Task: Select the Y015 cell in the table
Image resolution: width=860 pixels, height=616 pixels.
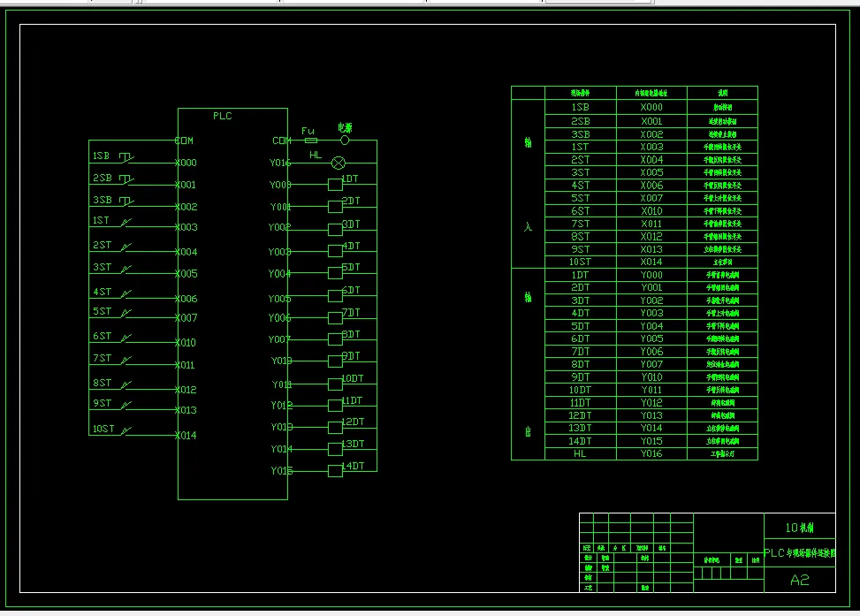Action: coord(651,441)
